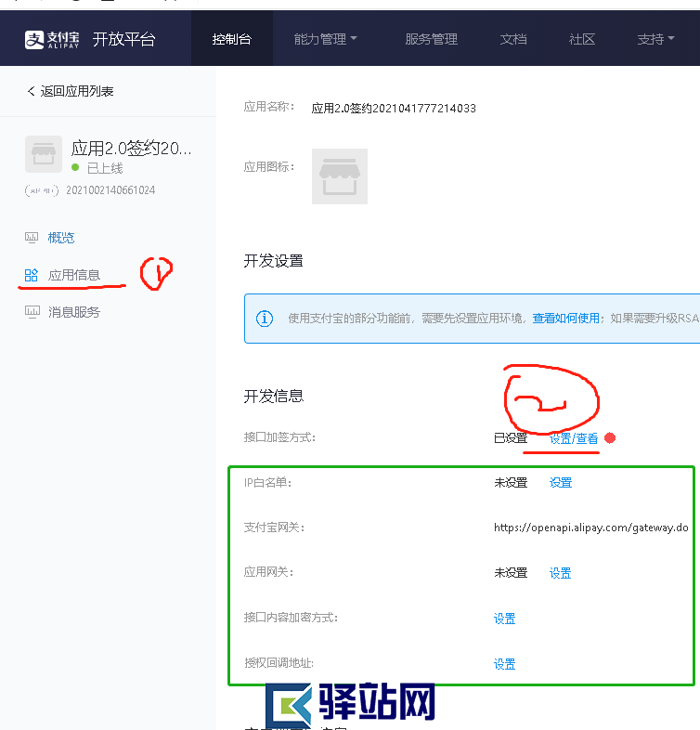Click the app store icon in sidebar
Viewport: 700px width, 730px height.
[x=44, y=154]
